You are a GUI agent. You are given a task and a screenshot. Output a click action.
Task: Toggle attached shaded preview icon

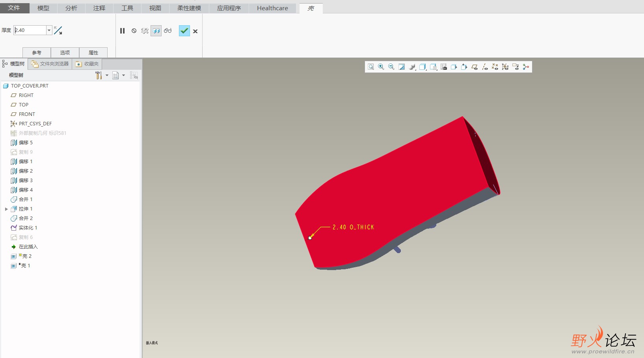pos(156,31)
